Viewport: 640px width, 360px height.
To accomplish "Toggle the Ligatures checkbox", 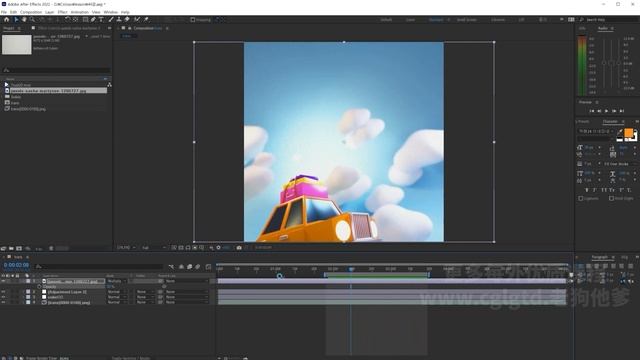I will [581, 198].
